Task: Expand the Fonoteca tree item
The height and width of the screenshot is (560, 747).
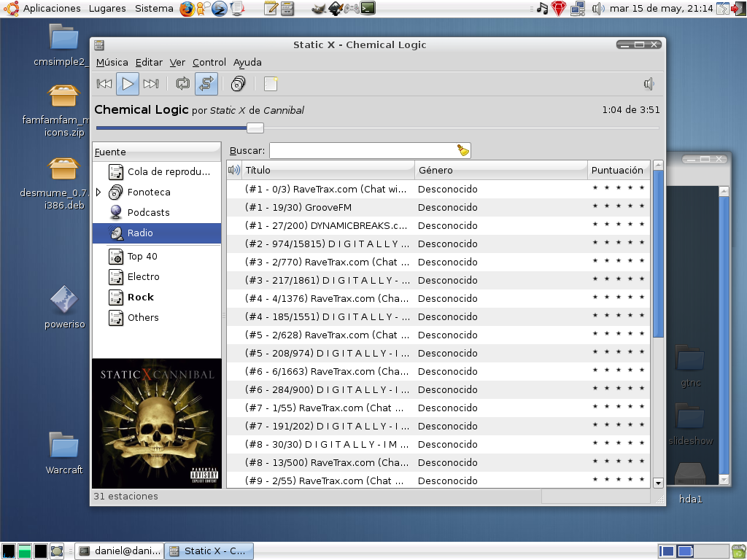Action: (98, 192)
